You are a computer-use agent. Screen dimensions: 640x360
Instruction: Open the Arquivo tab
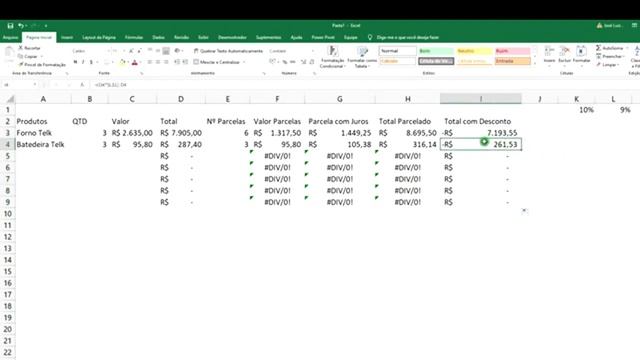(10, 37)
